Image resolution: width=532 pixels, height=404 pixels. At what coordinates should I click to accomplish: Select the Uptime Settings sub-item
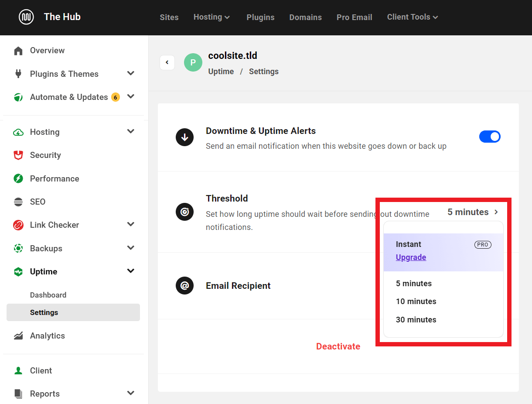point(73,312)
